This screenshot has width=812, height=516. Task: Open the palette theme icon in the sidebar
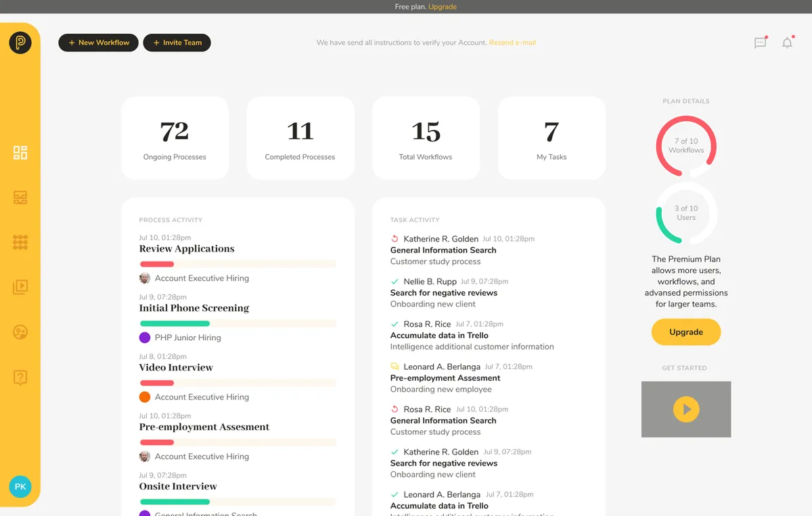click(20, 332)
